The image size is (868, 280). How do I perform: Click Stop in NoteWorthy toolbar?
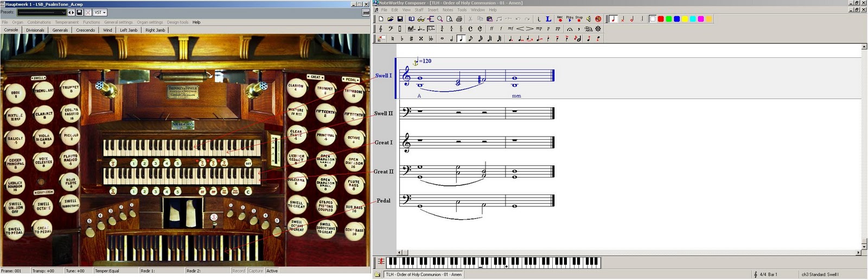click(x=579, y=19)
